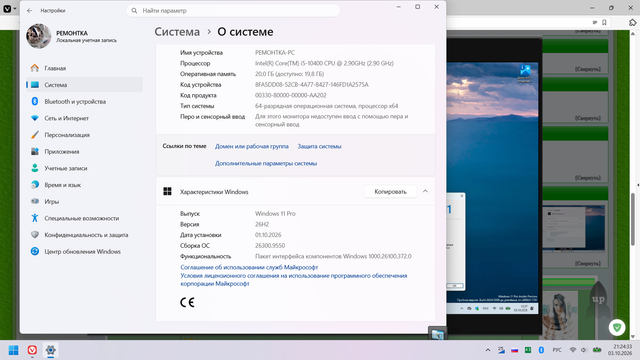Click the Settings gear on the taskbar
Image resolution: width=640 pixels, height=360 pixels.
[x=51, y=350]
